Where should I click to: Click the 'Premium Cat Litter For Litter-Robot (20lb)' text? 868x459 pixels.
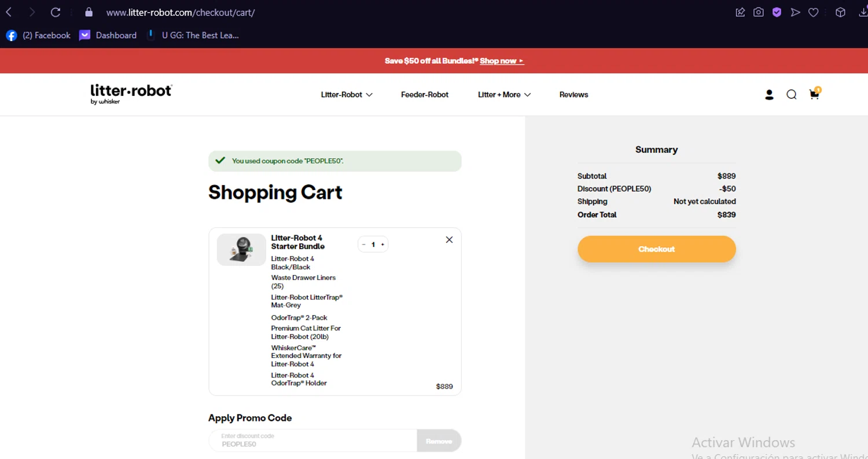click(306, 332)
